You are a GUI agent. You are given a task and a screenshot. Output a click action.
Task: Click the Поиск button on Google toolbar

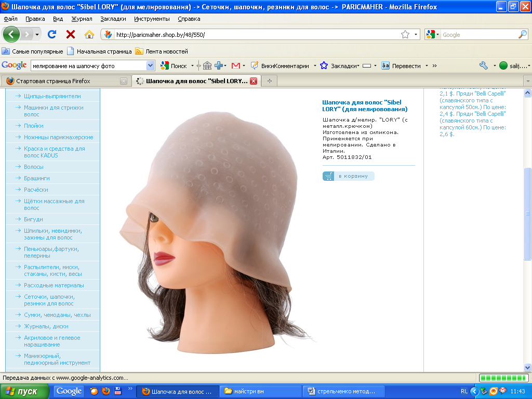pos(174,66)
